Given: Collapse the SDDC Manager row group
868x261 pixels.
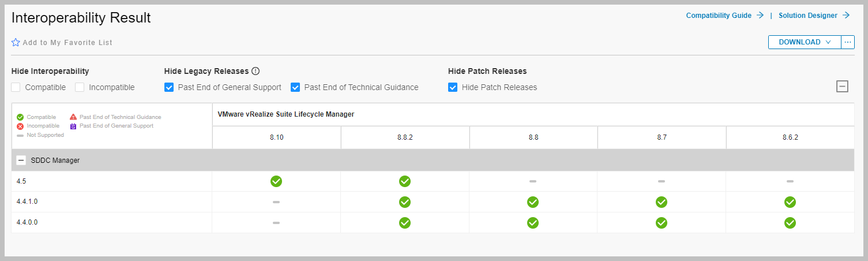Looking at the screenshot, I should point(21,161).
